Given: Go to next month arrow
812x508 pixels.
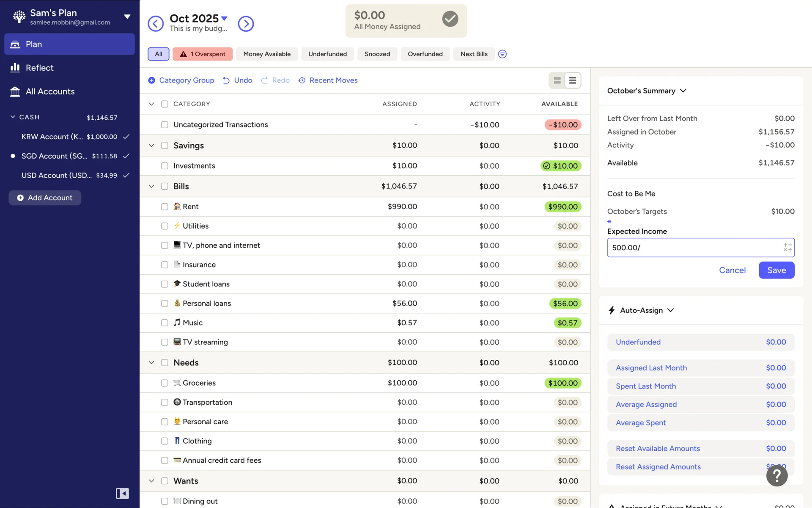Looking at the screenshot, I should pyautogui.click(x=246, y=24).
